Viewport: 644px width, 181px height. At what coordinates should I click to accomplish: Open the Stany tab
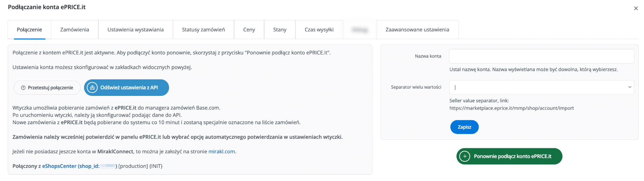click(280, 30)
